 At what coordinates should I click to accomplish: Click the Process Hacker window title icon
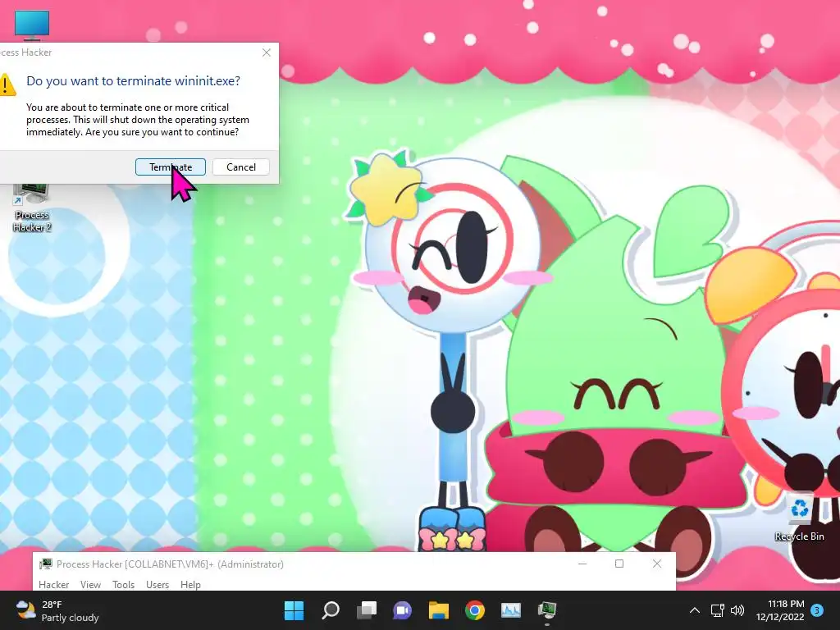click(x=46, y=564)
